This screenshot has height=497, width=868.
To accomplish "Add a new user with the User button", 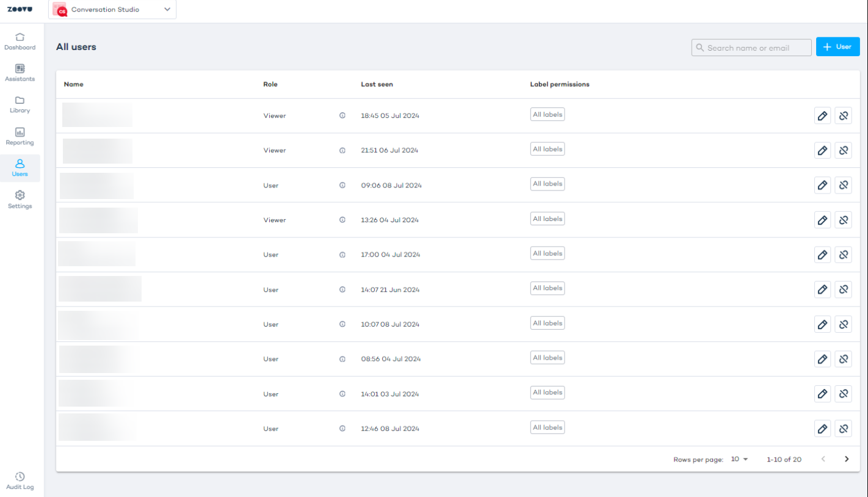I will coord(837,47).
